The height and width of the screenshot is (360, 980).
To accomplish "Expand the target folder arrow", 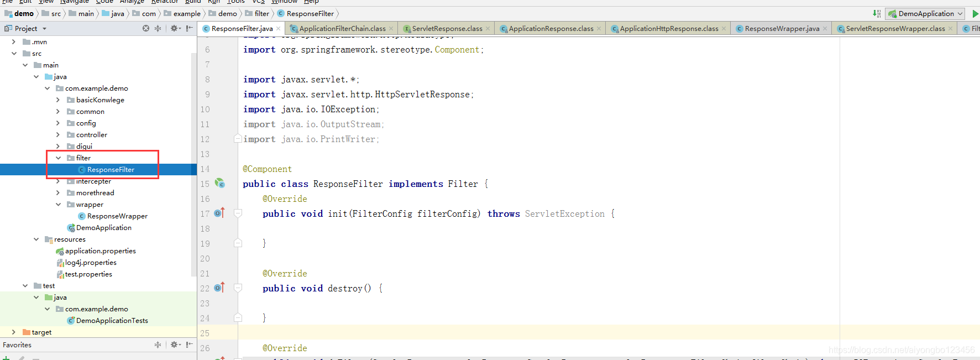I will 14,332.
